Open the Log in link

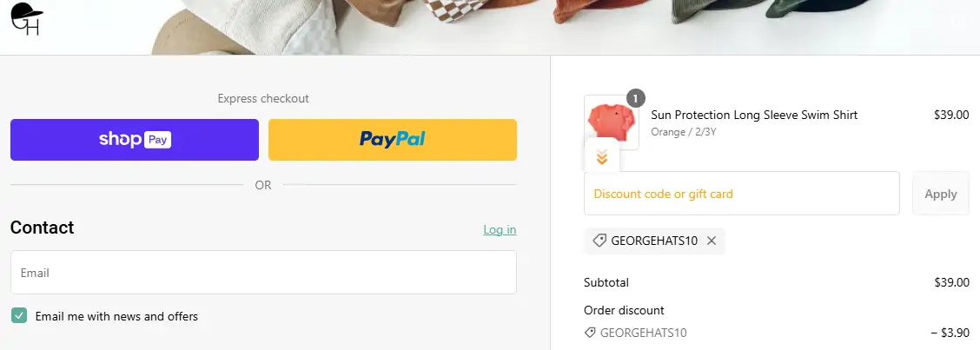[500, 229]
